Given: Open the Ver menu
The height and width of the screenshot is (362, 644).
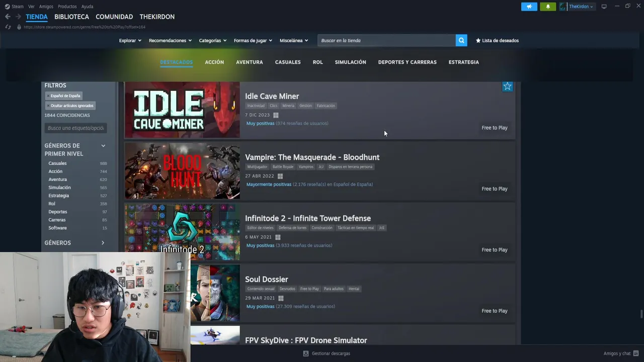Looking at the screenshot, I should coord(31,7).
